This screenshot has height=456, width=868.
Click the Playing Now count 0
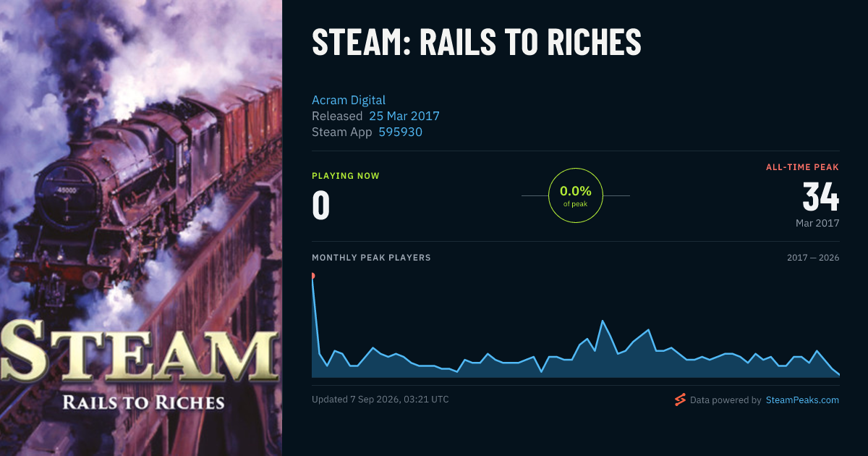tap(321, 205)
